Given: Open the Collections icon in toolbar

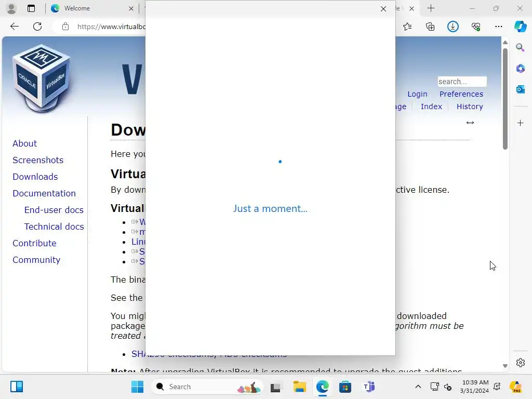Looking at the screenshot, I should [x=430, y=26].
